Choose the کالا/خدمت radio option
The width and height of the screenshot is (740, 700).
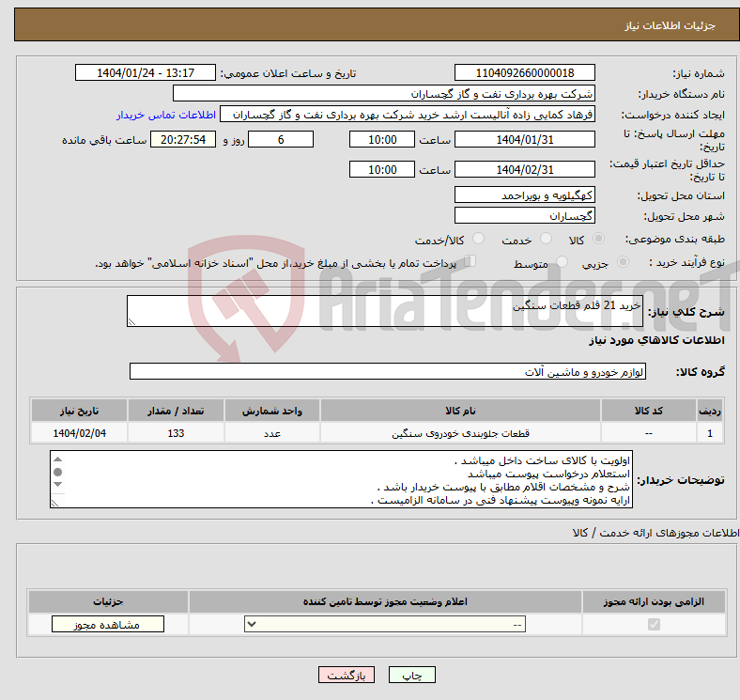click(x=478, y=240)
